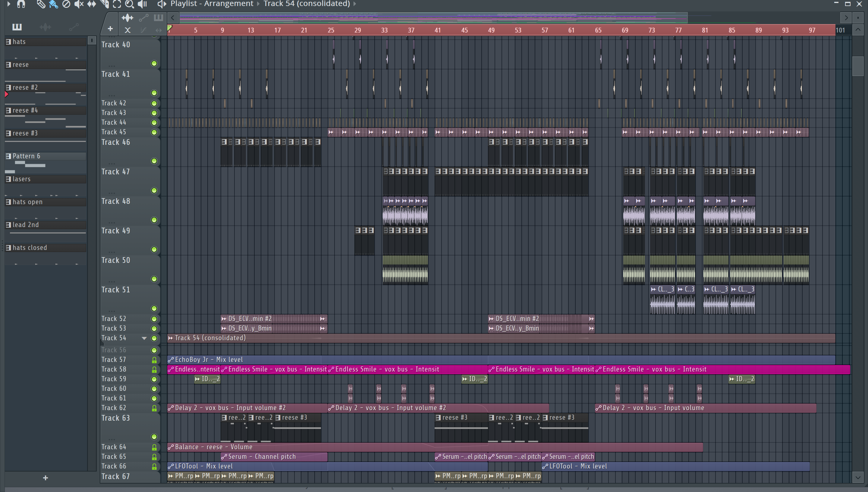The image size is (868, 492).
Task: Set clip focus to audio clips
Action: point(127,17)
